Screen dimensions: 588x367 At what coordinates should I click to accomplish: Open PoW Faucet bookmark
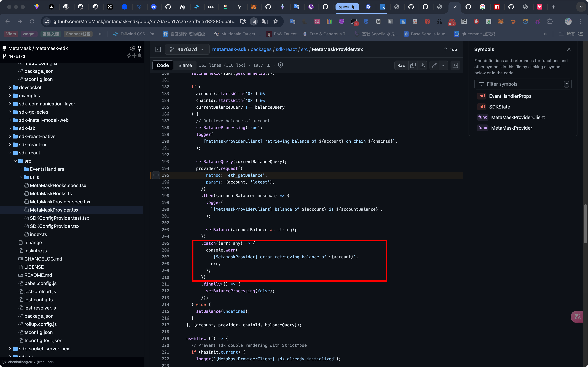click(282, 34)
